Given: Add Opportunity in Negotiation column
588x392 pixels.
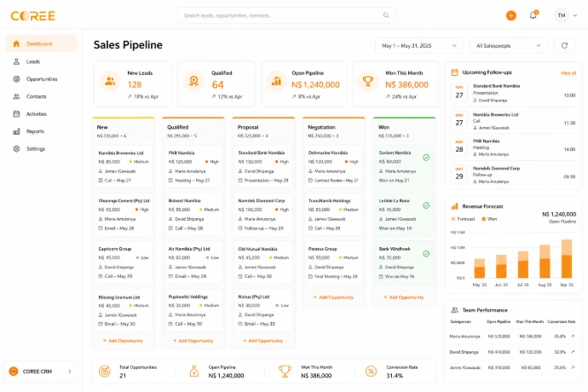Looking at the screenshot, I should coord(333,297).
